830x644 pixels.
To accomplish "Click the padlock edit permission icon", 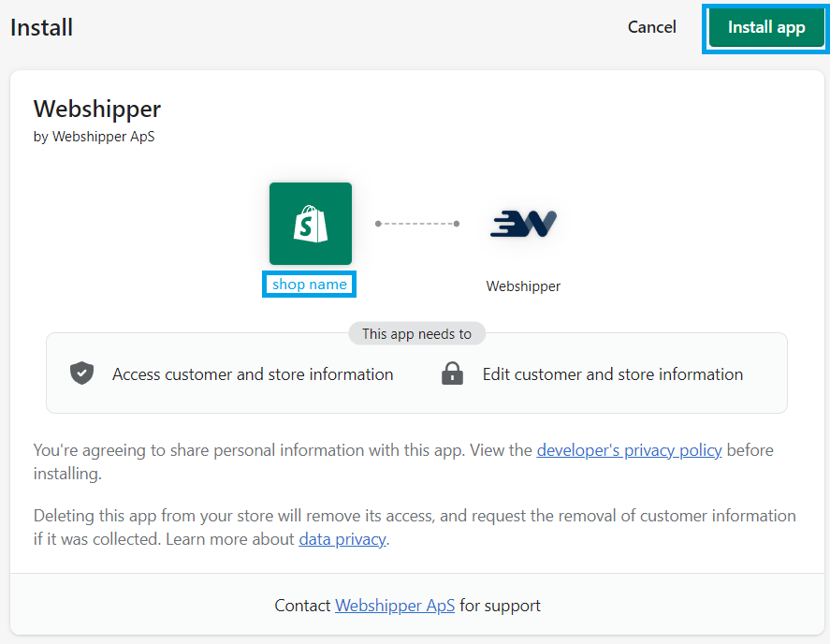I will (x=452, y=373).
